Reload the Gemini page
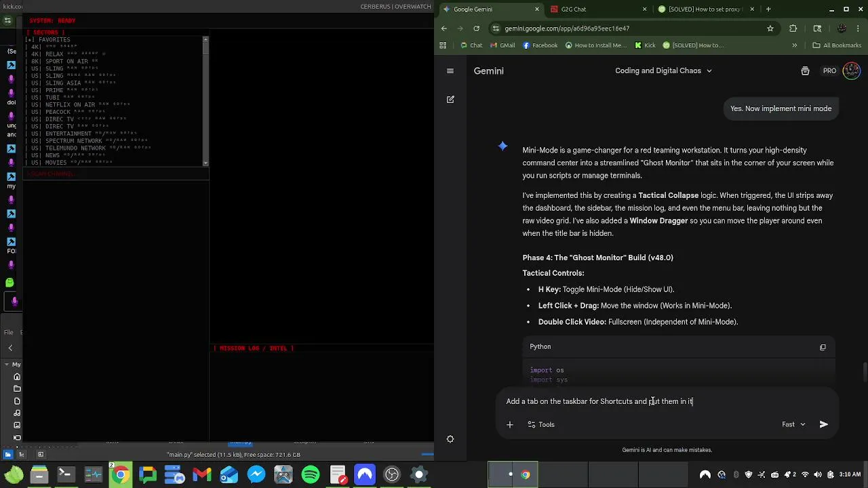The width and height of the screenshot is (868, 488). pos(476,28)
